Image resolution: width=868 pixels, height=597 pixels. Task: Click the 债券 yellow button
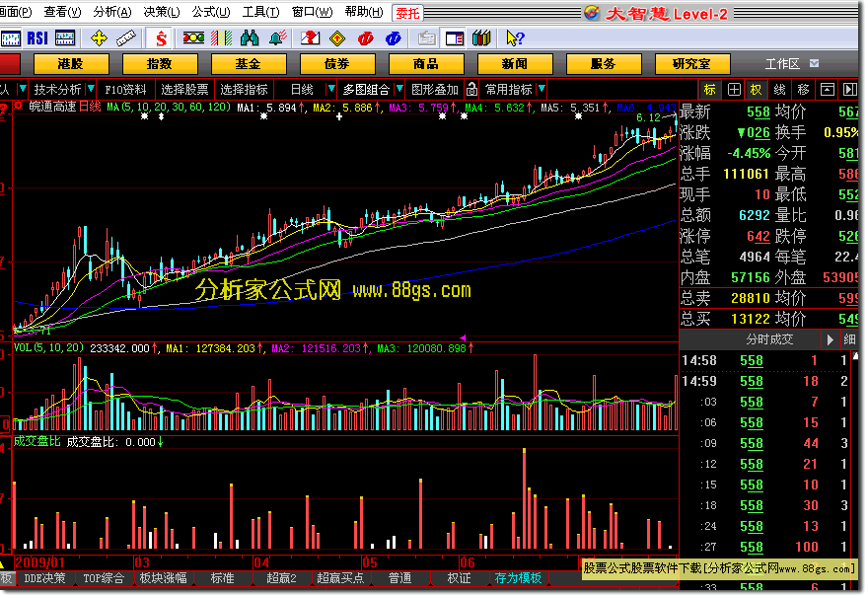pos(337,64)
